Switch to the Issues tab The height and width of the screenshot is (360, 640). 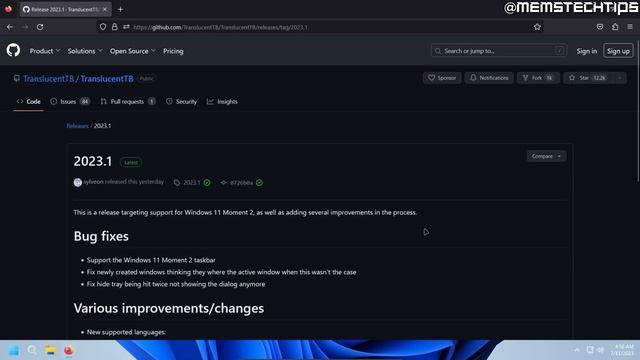pos(69,102)
